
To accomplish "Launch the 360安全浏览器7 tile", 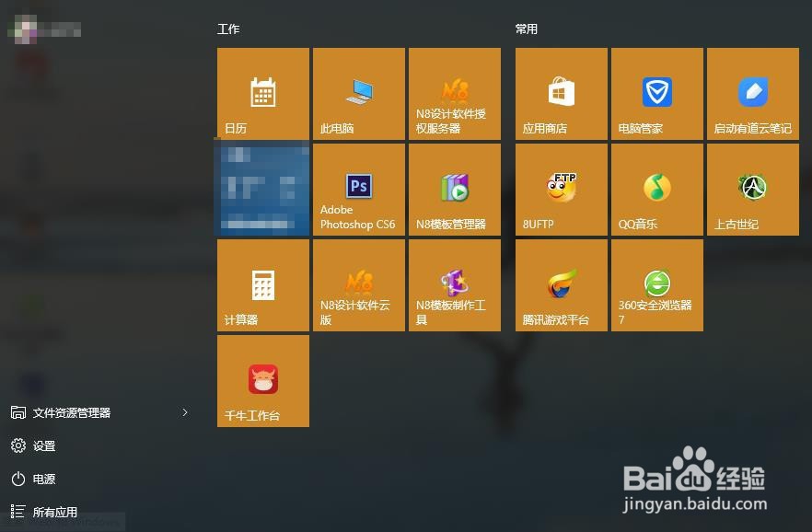I will 657,285.
